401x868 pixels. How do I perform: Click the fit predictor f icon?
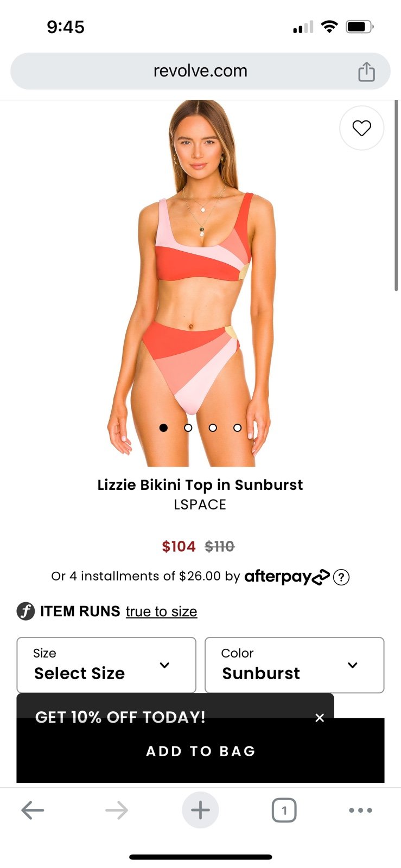(26, 611)
